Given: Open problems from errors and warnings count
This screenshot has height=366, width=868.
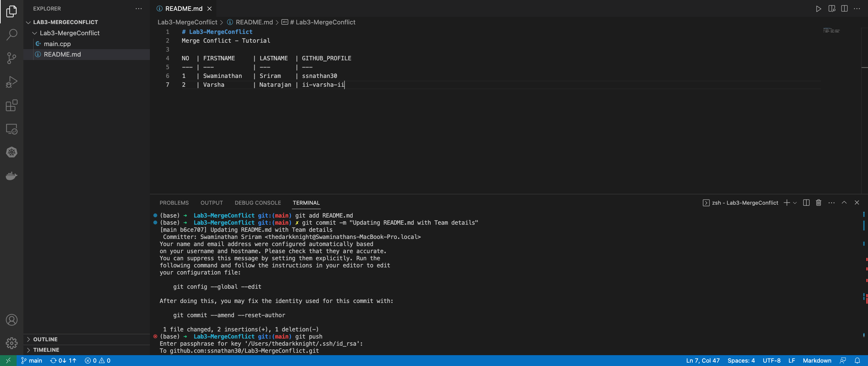Looking at the screenshot, I should pos(98,361).
